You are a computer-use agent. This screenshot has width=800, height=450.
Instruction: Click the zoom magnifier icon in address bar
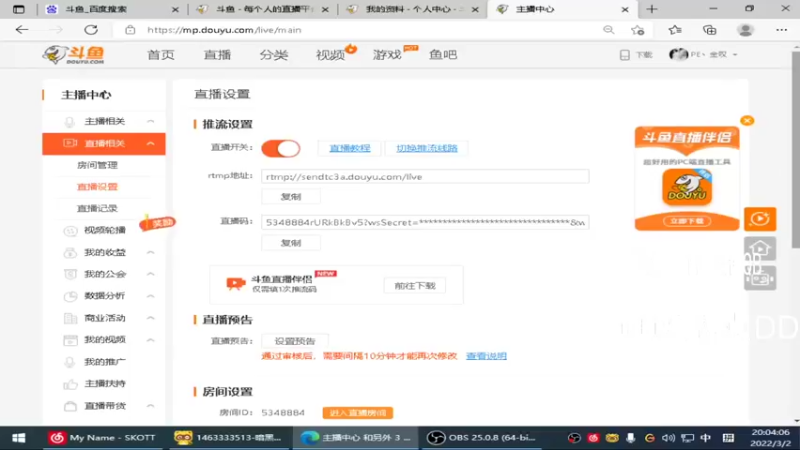[x=608, y=30]
